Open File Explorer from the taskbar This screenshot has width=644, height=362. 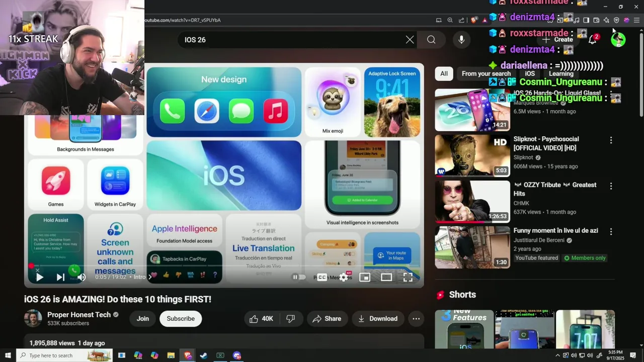click(x=171, y=355)
